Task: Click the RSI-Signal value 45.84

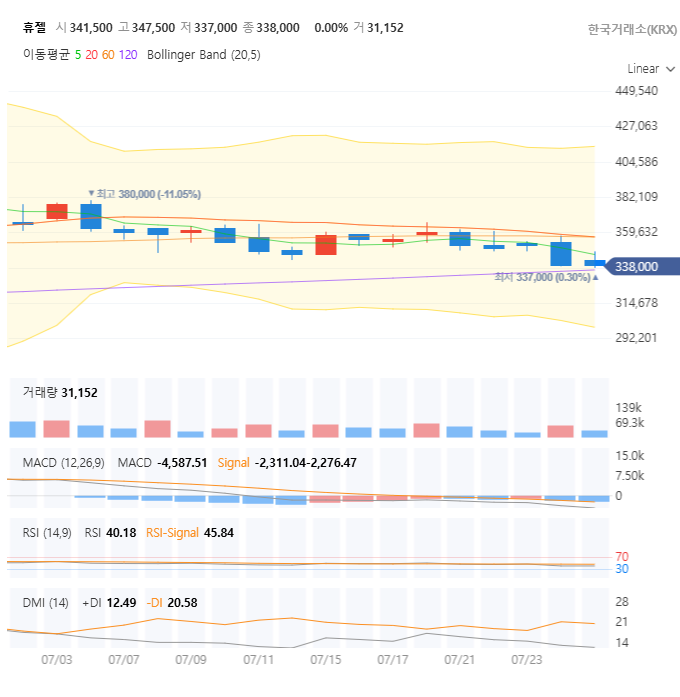Action: pos(219,533)
